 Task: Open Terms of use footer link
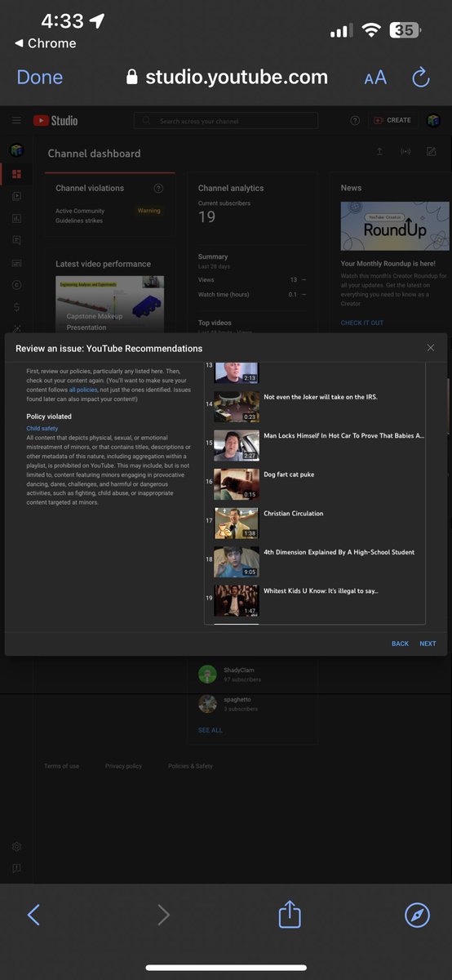tap(62, 766)
